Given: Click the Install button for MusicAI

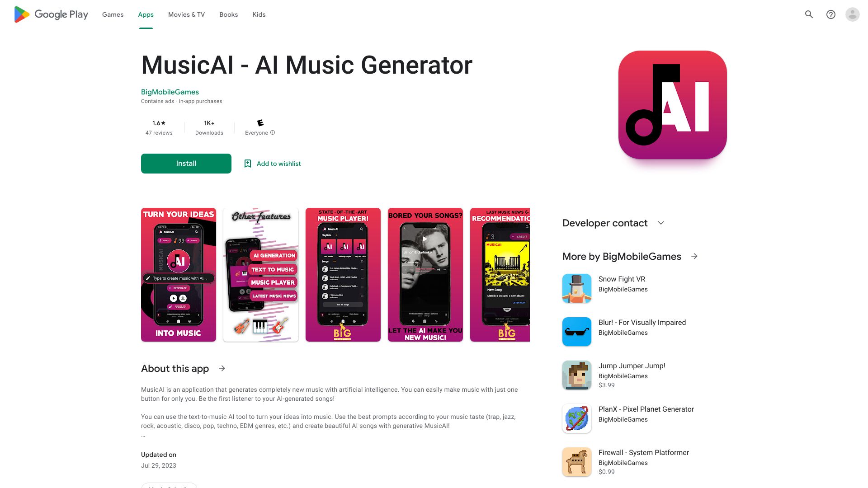Looking at the screenshot, I should [186, 163].
